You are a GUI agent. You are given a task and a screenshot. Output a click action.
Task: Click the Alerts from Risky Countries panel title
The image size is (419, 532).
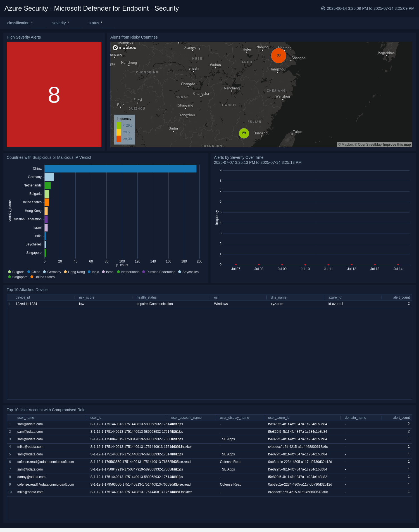[x=134, y=37]
